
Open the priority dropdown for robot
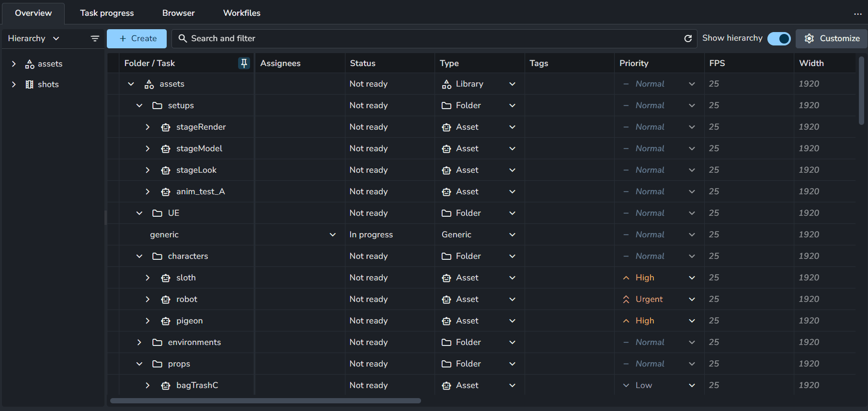pyautogui.click(x=692, y=299)
